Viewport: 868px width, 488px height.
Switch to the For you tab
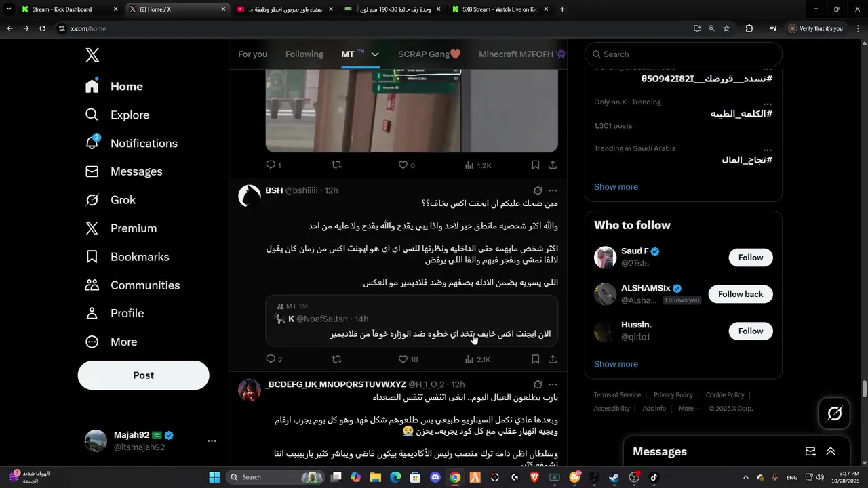click(252, 54)
